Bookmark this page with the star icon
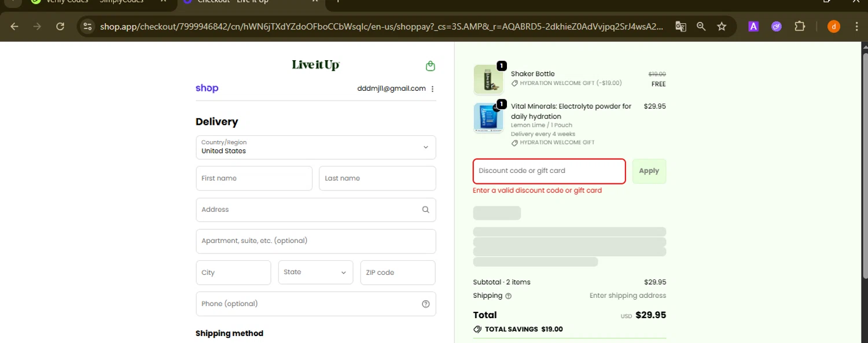The height and width of the screenshot is (343, 868). coord(722,26)
